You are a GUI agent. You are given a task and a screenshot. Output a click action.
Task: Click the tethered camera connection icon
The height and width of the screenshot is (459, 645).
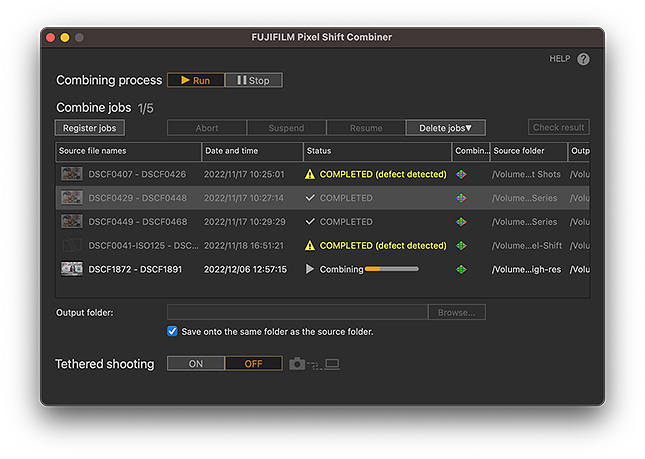pos(314,364)
